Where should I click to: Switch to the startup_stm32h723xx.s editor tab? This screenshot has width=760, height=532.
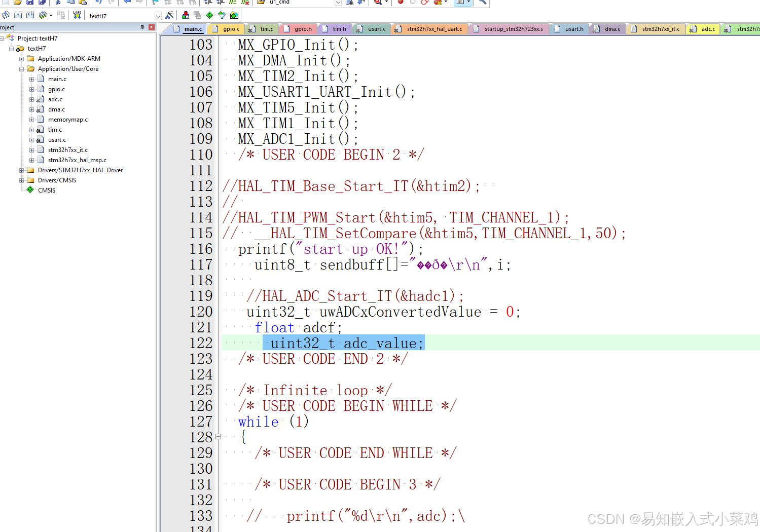tap(509, 29)
